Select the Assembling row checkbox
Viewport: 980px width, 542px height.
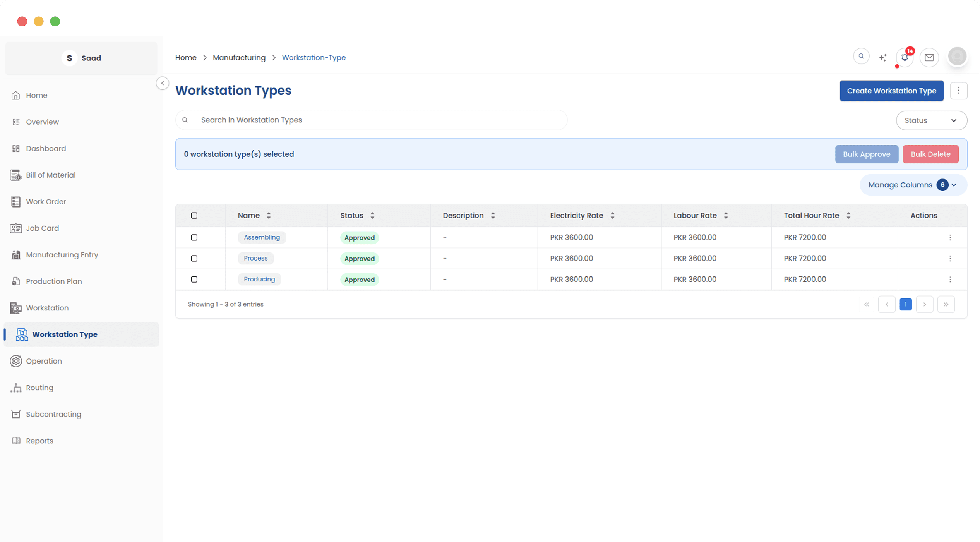[x=194, y=237]
